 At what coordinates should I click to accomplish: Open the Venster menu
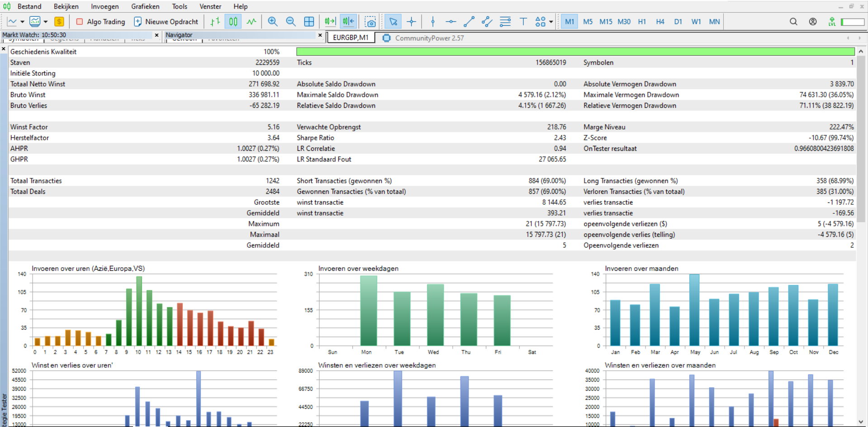210,6
